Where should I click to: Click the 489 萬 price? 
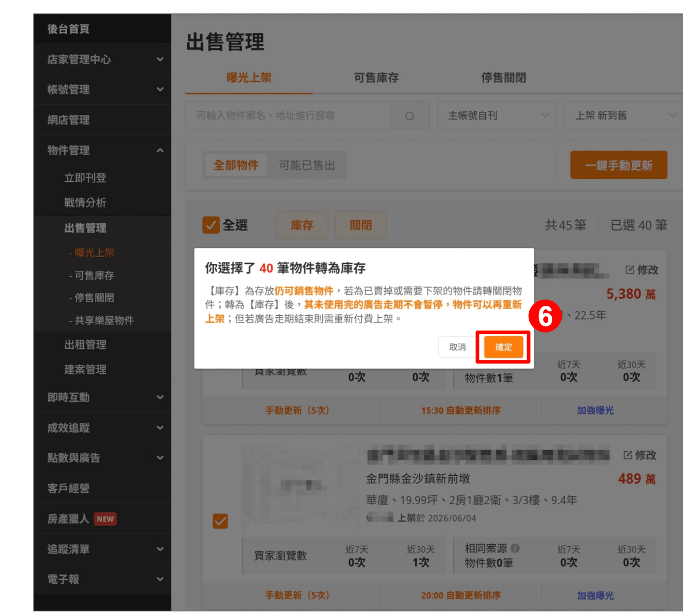[637, 479]
